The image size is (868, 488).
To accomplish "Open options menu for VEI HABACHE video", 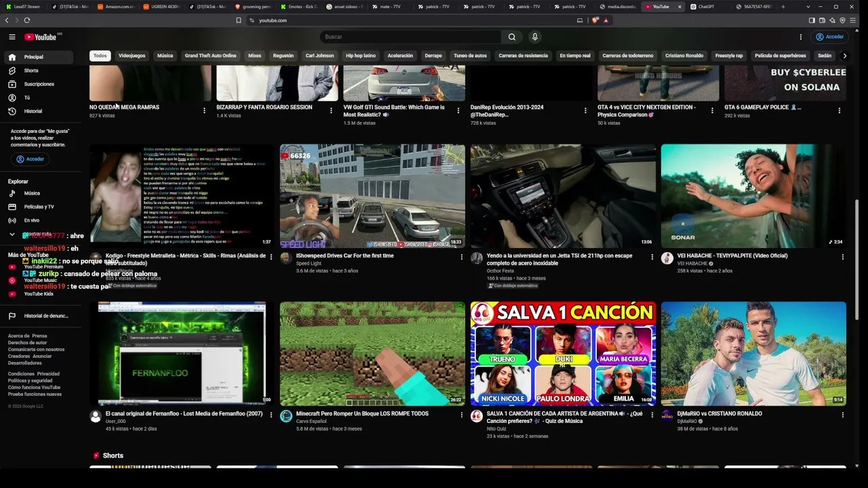I will pyautogui.click(x=843, y=257).
